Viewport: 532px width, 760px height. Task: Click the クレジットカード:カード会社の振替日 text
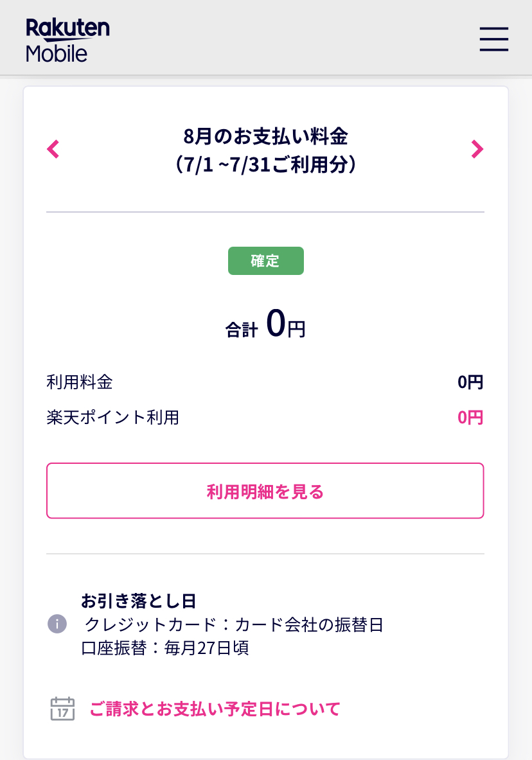tap(234, 624)
